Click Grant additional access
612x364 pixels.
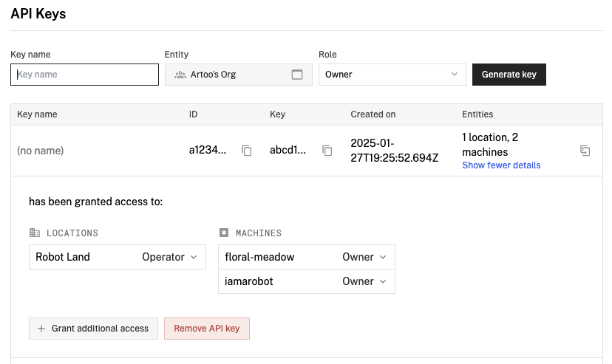pyautogui.click(x=93, y=329)
